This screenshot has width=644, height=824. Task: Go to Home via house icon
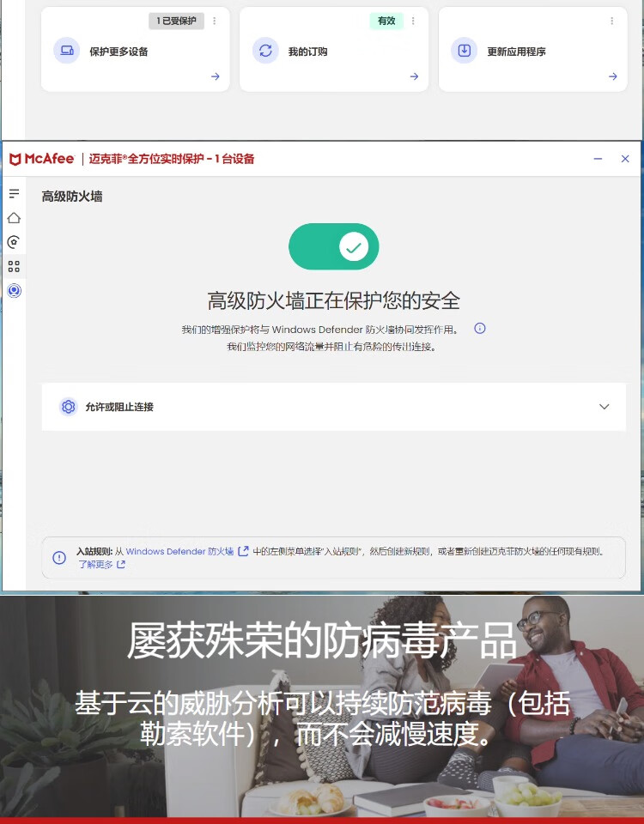click(x=15, y=217)
